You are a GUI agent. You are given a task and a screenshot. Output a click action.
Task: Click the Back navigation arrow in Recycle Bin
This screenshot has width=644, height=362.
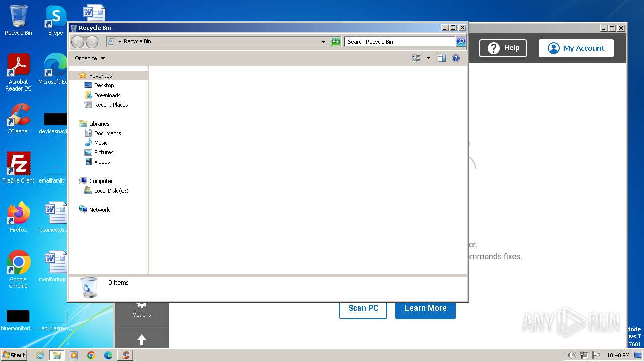pos(77,42)
